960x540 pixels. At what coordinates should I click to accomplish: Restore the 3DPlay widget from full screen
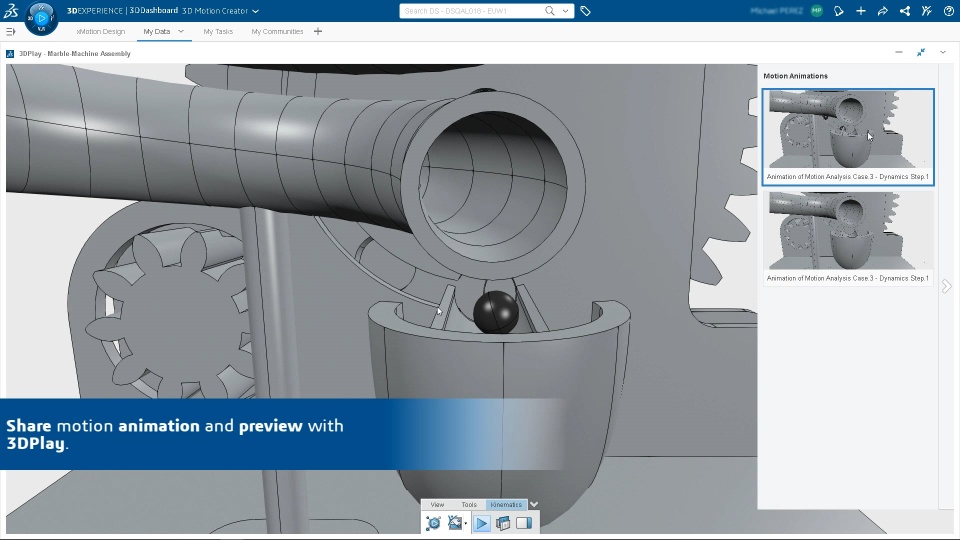coord(921,53)
